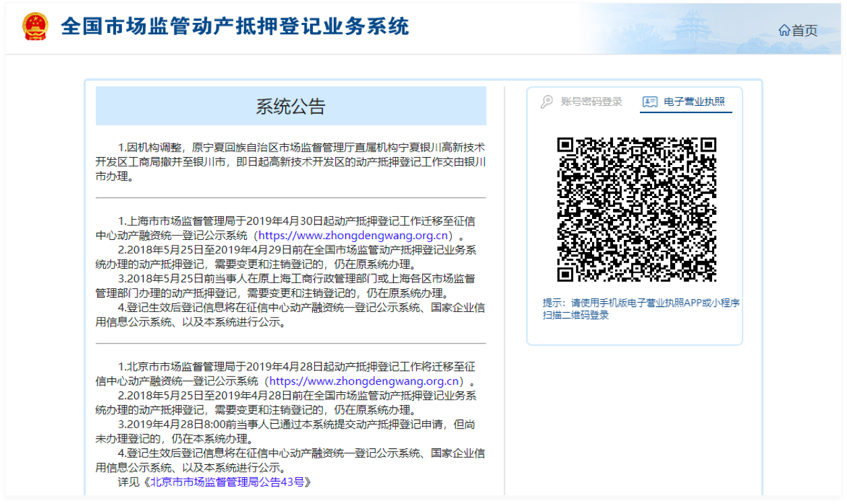Click the house icon beside 首页

point(784,30)
